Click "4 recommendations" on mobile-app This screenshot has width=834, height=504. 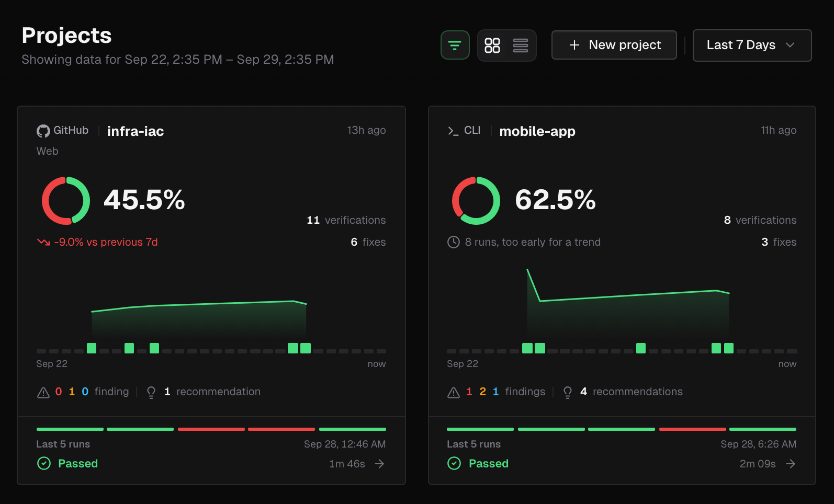coord(632,392)
